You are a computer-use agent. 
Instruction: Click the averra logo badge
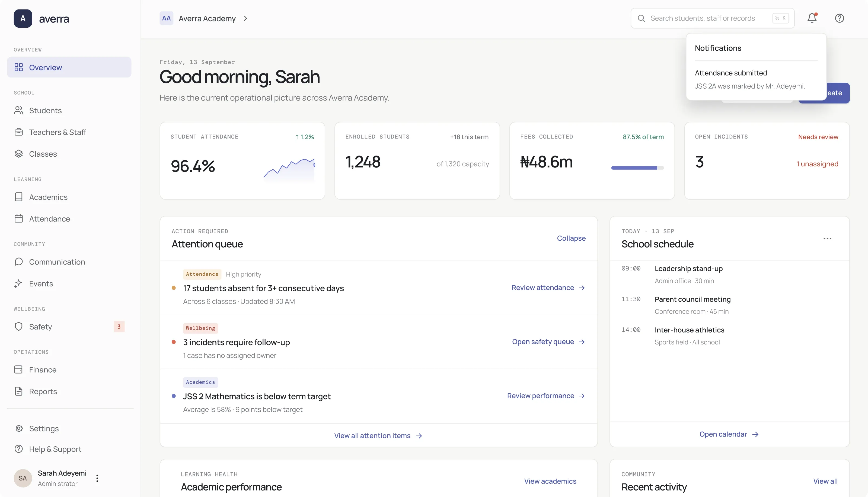click(x=23, y=18)
